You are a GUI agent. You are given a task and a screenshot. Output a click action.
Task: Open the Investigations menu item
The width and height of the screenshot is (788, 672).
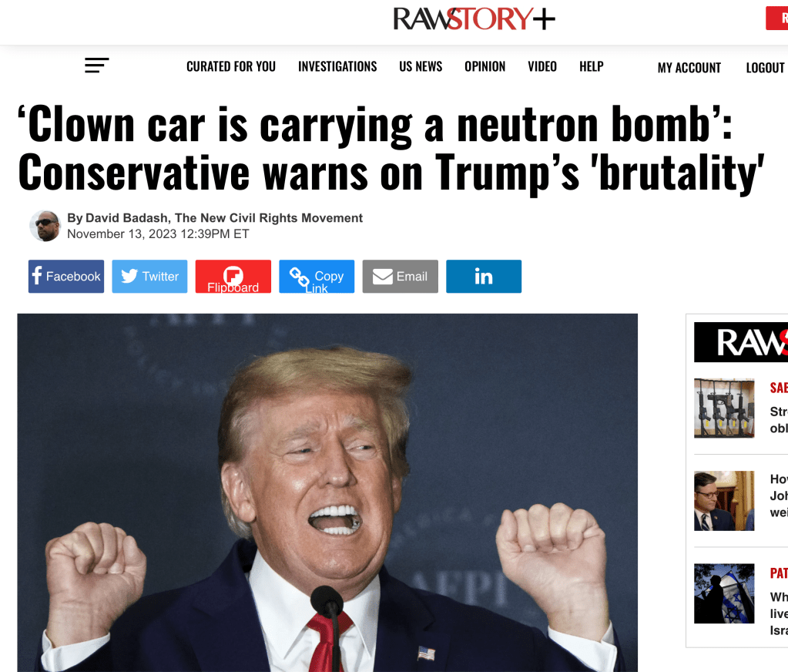tap(337, 66)
